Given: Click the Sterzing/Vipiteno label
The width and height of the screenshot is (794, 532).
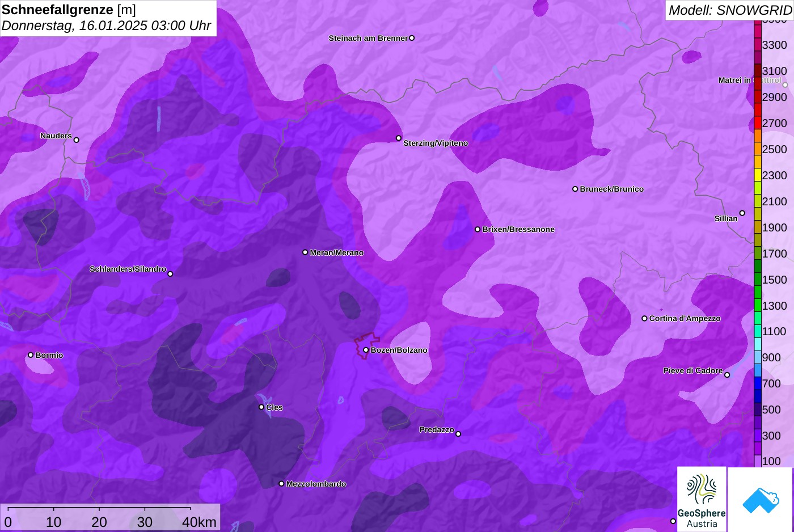Looking at the screenshot, I should 436,143.
